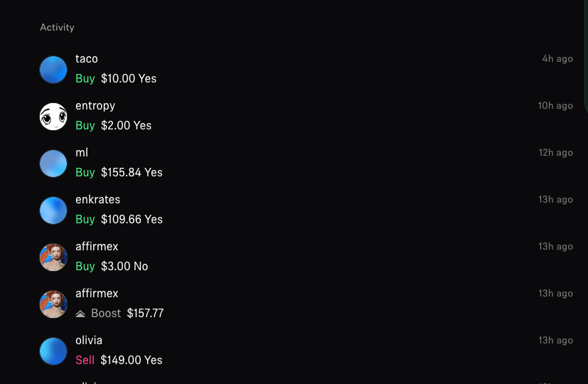Viewport: 588px width, 384px height.
Task: Click the Sell $149.00 Yes entry
Action: point(119,361)
